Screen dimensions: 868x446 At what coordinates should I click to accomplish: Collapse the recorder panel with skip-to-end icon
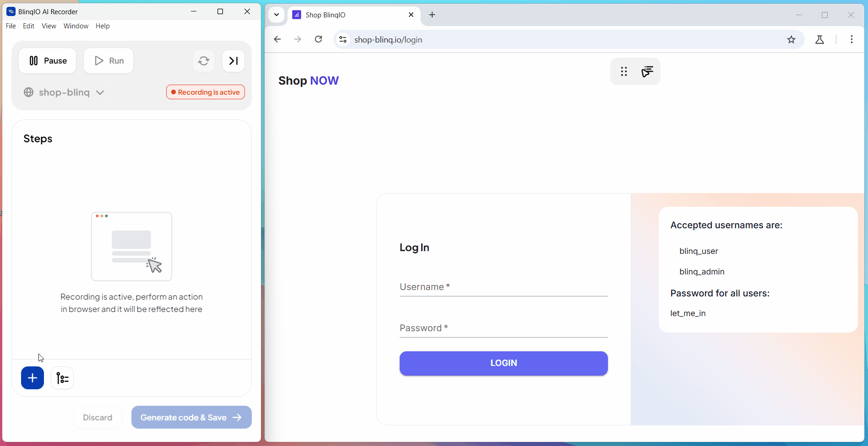[x=233, y=60]
